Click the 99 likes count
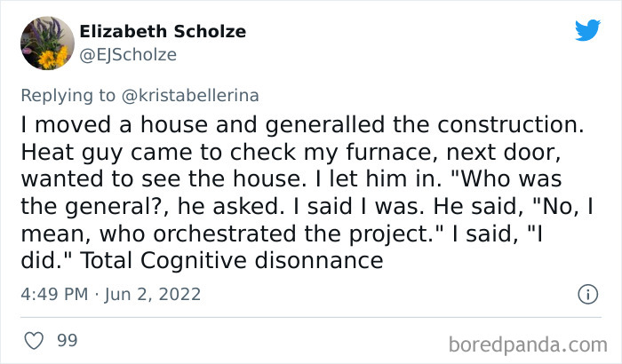 point(66,340)
